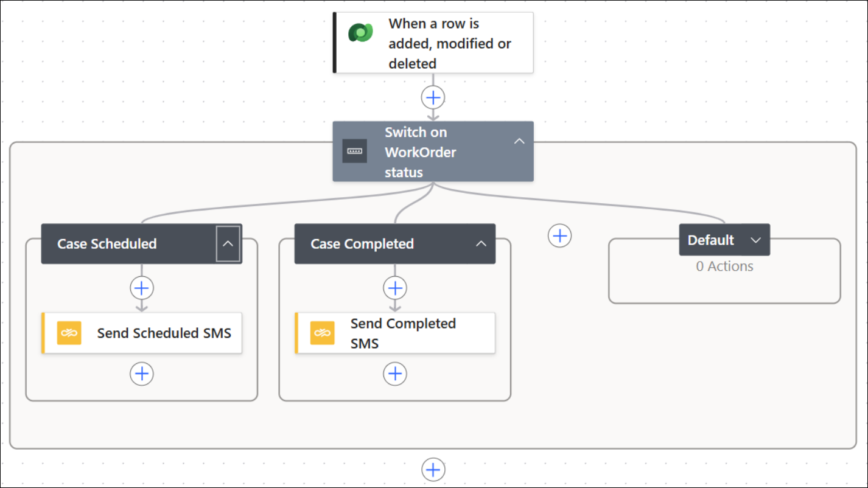Select the Case Scheduled header

coord(142,244)
